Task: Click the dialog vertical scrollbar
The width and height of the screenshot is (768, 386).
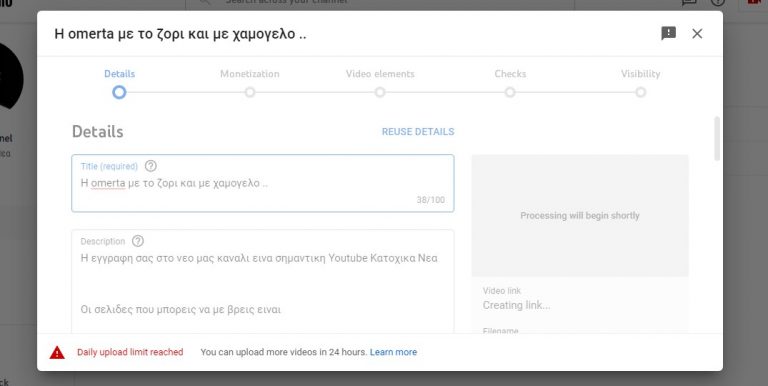Action: (717, 139)
